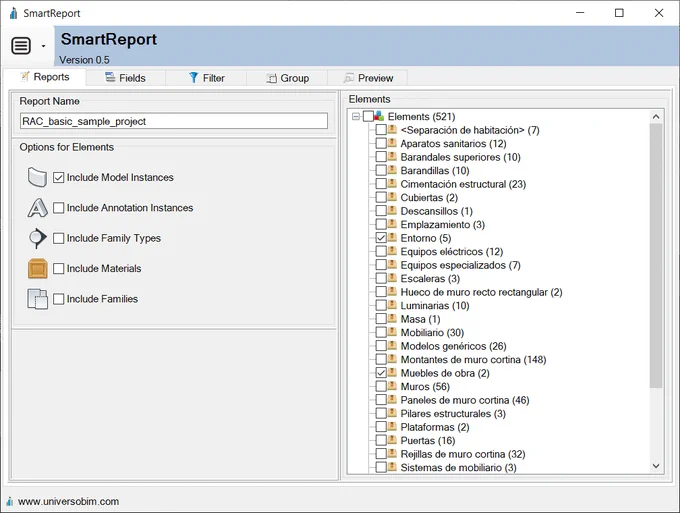Click the Annotation Instances letter A icon
The width and height of the screenshot is (680, 513).
(37, 208)
